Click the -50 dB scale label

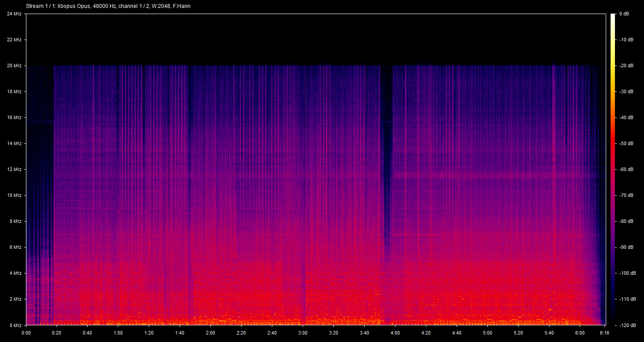[x=626, y=143]
